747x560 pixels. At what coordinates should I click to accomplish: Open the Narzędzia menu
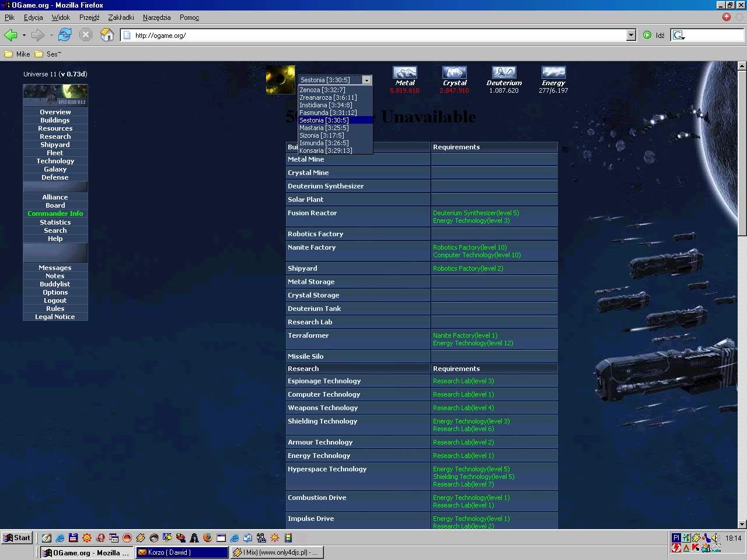point(156,17)
